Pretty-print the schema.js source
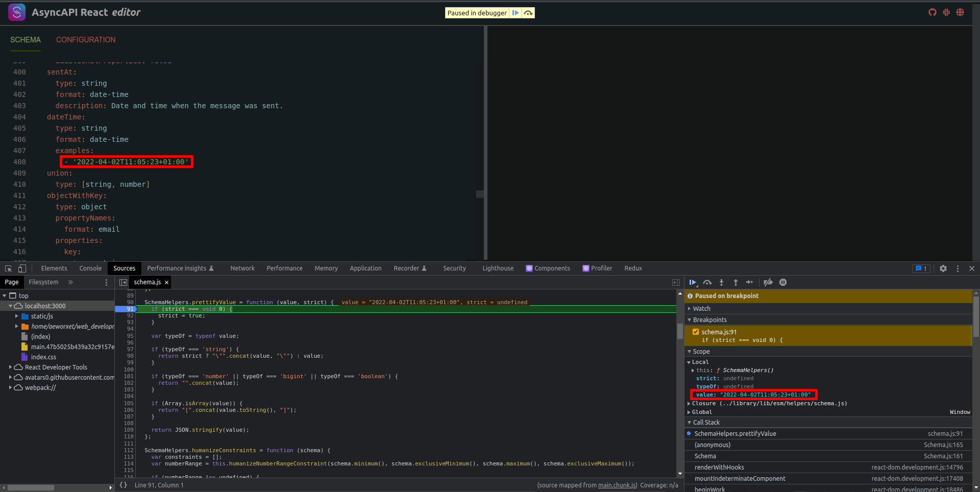The image size is (980, 492). (x=123, y=485)
